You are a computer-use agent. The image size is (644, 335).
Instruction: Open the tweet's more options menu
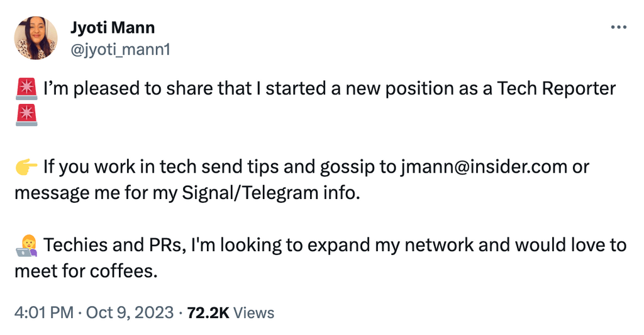pyautogui.click(x=619, y=28)
